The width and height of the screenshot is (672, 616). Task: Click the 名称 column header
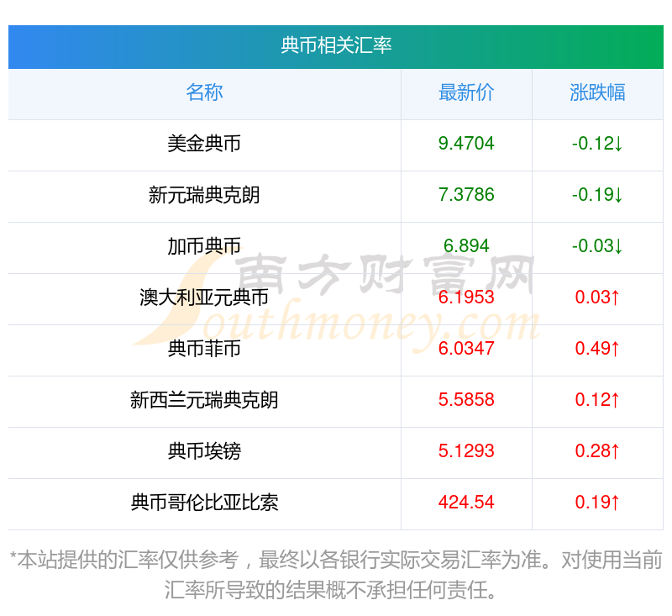(204, 92)
